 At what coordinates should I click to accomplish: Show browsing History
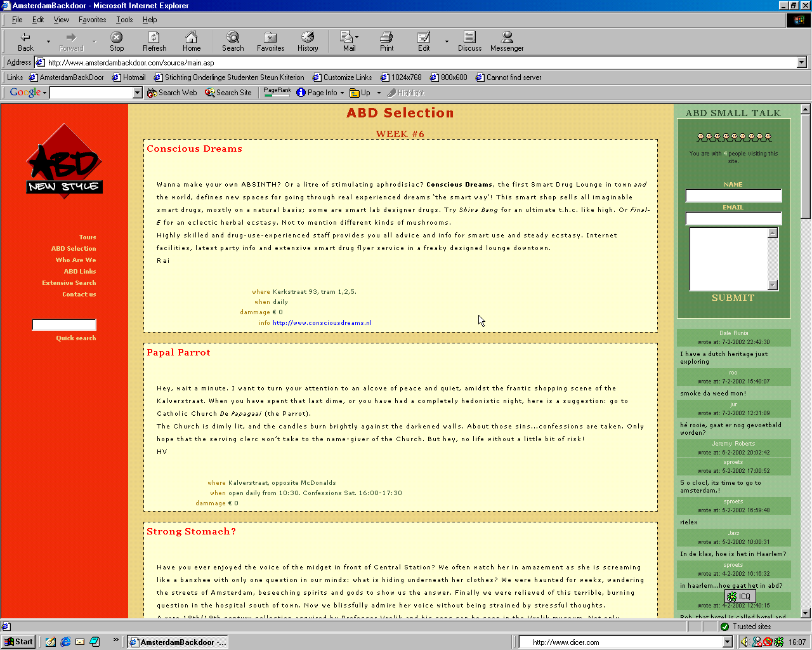click(308, 41)
